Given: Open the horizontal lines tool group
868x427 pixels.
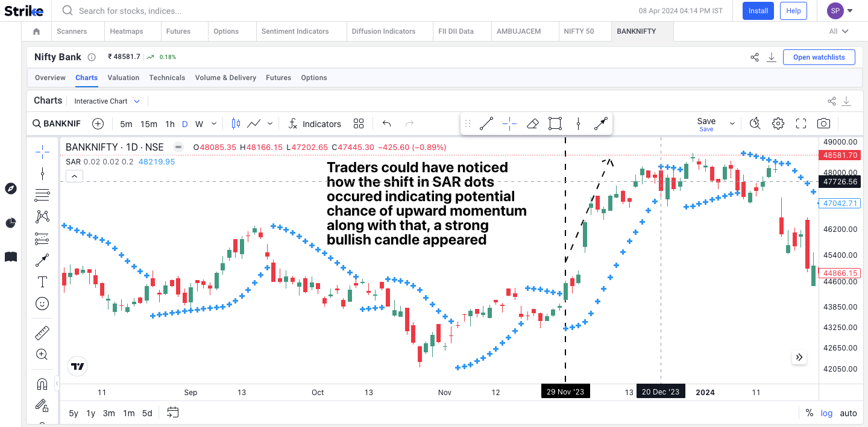Looking at the screenshot, I should (42, 195).
